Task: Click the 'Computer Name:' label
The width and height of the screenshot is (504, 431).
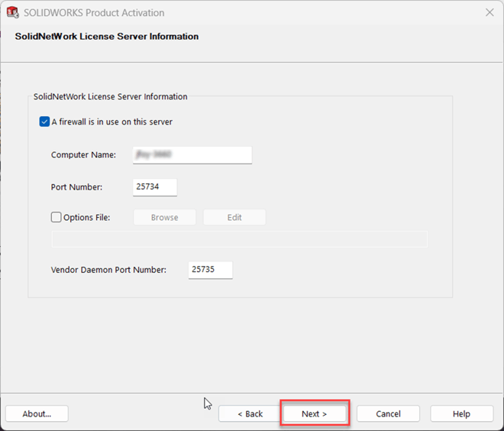Action: coord(83,155)
